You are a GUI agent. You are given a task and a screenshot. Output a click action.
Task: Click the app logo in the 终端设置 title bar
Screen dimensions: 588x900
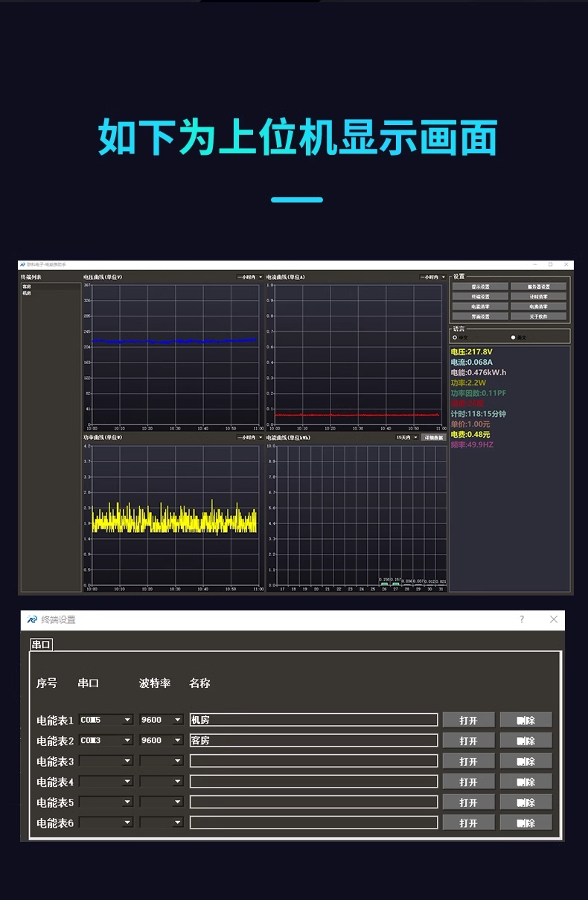coord(32,619)
